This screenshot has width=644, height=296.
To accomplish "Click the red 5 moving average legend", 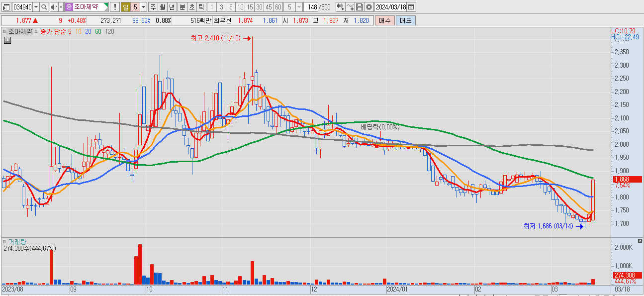I will pos(70,31).
